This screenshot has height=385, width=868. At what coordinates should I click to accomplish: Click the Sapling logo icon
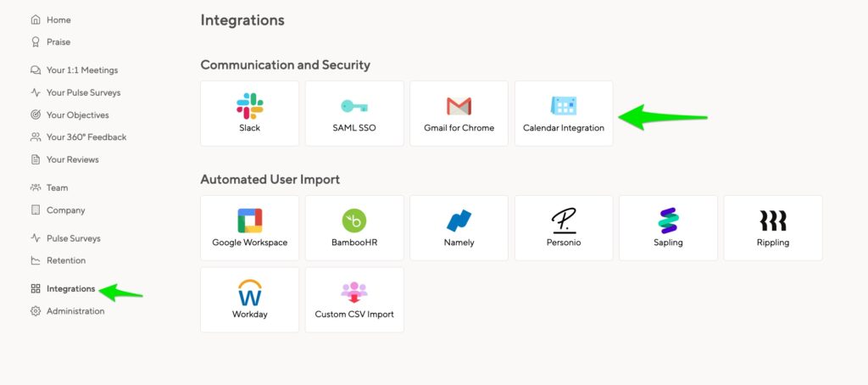tap(668, 220)
